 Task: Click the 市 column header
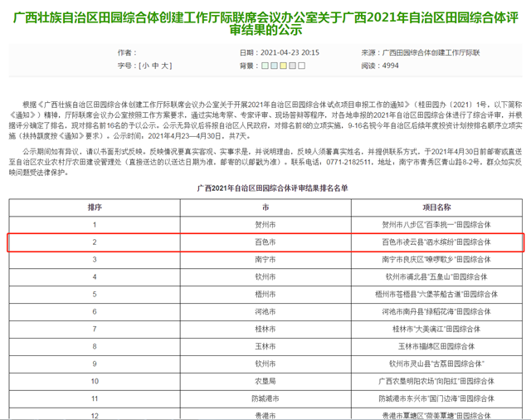tap(265, 208)
